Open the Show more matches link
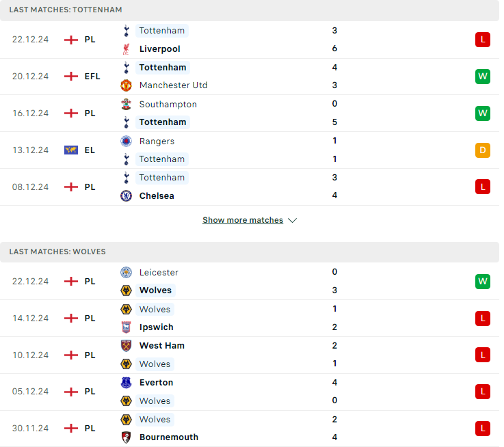This screenshot has width=504, height=447. click(243, 220)
